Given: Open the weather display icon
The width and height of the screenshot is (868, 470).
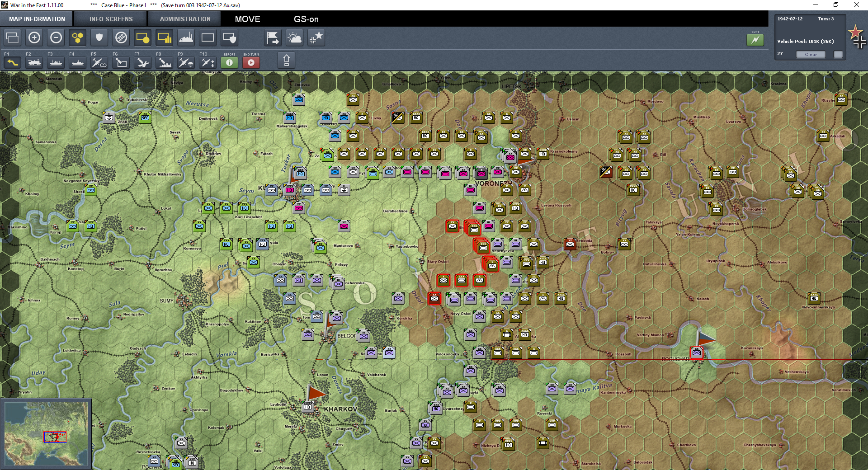Looking at the screenshot, I should (294, 38).
